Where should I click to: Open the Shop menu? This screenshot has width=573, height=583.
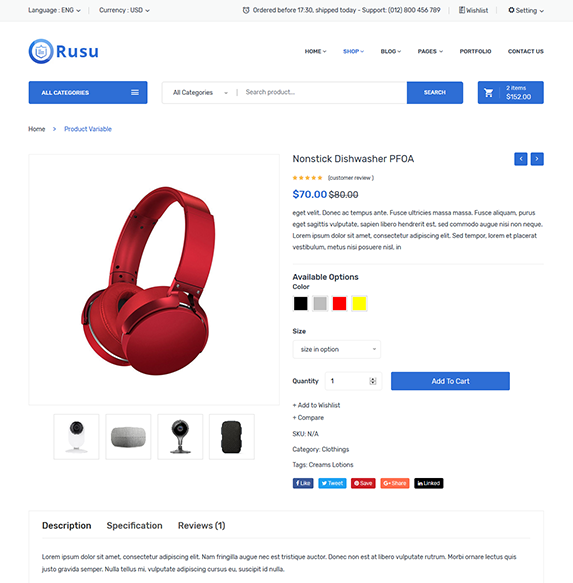[x=353, y=51]
